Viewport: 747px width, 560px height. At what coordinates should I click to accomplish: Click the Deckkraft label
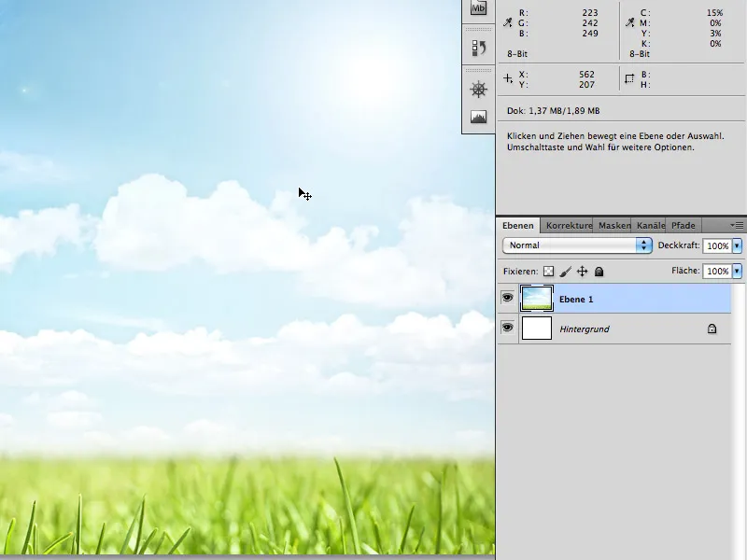679,245
